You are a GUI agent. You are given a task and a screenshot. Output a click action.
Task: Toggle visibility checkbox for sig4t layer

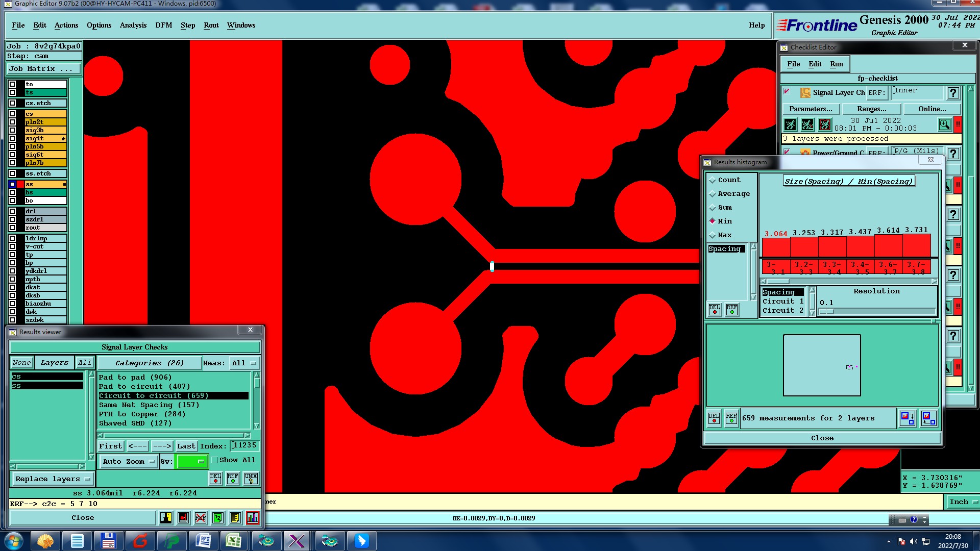tap(12, 138)
